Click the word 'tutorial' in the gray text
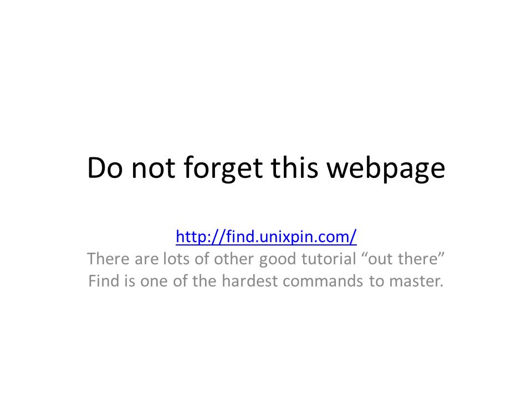Screen dimensions: 532x399 pyautogui.click(x=329, y=259)
